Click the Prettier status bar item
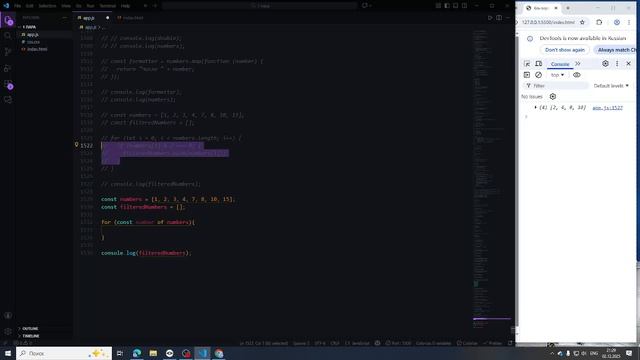640x360 pixels. [x=492, y=343]
